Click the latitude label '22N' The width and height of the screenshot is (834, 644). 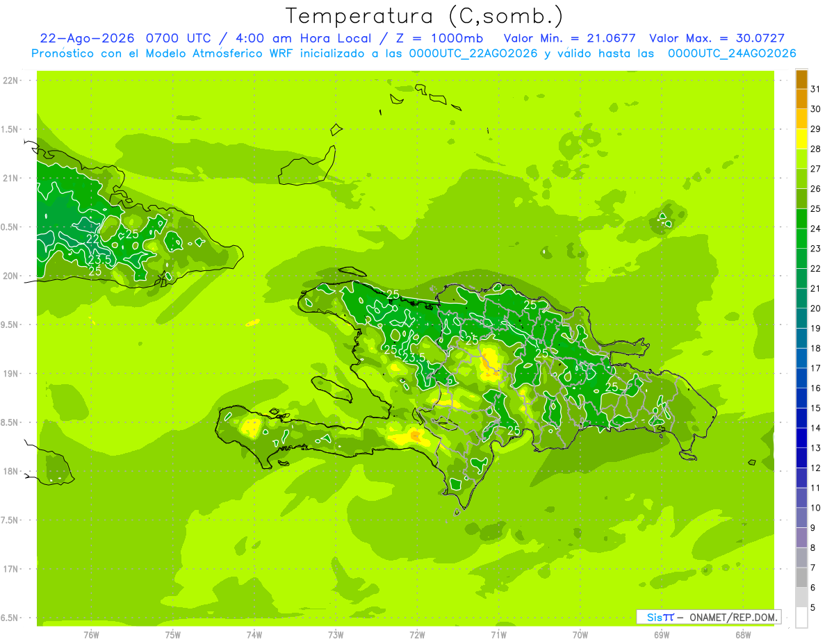(11, 81)
